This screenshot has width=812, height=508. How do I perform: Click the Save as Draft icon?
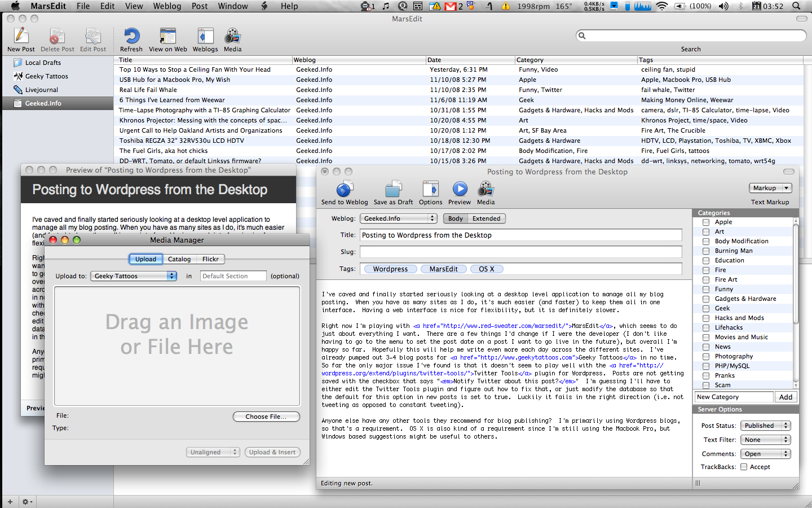[393, 190]
